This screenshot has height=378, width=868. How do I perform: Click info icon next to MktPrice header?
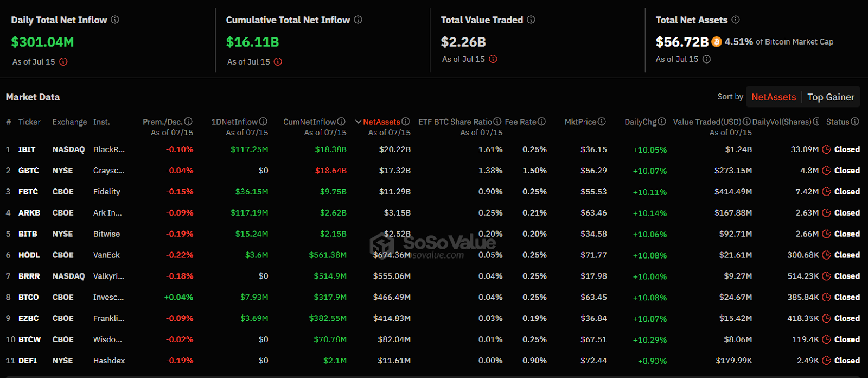click(x=602, y=122)
